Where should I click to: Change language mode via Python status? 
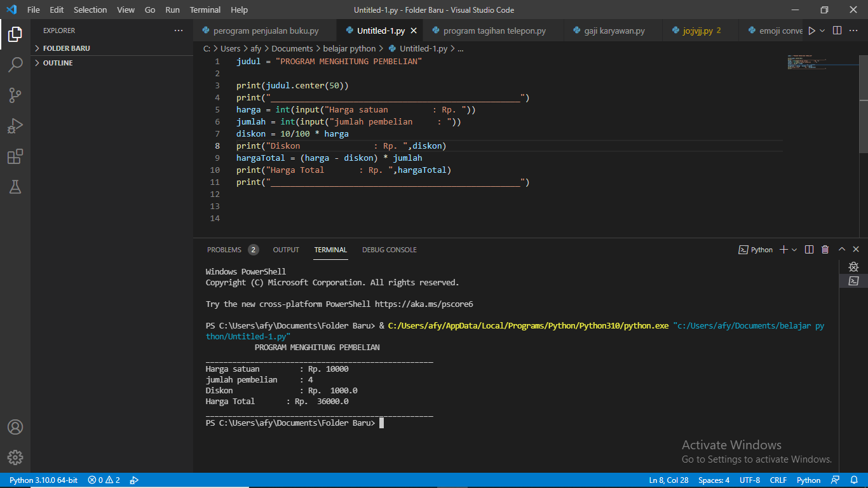coord(808,480)
